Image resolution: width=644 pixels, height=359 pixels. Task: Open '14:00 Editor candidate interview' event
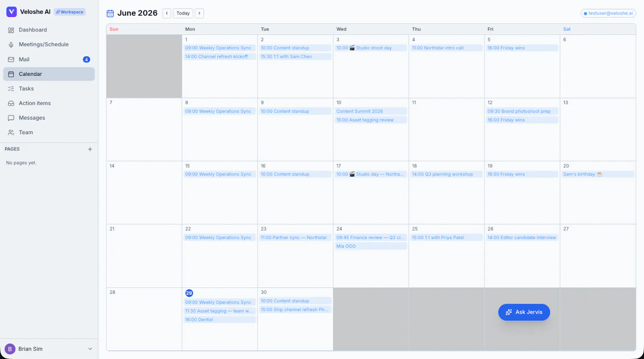click(x=522, y=238)
